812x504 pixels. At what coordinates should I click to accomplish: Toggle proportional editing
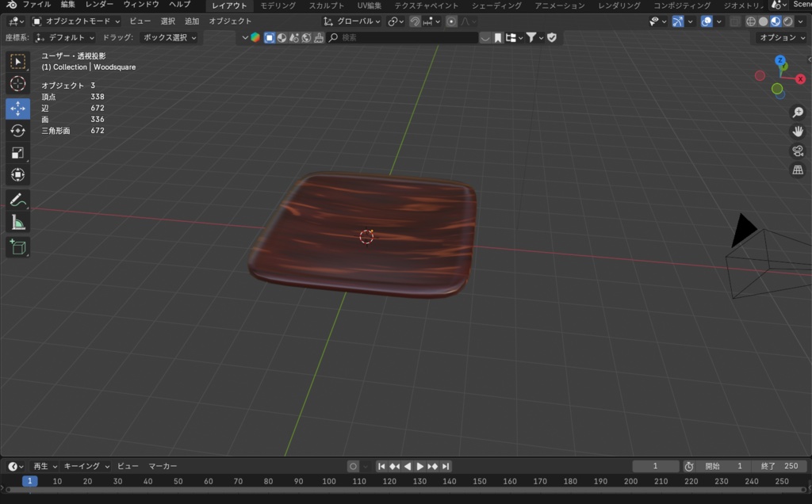451,21
